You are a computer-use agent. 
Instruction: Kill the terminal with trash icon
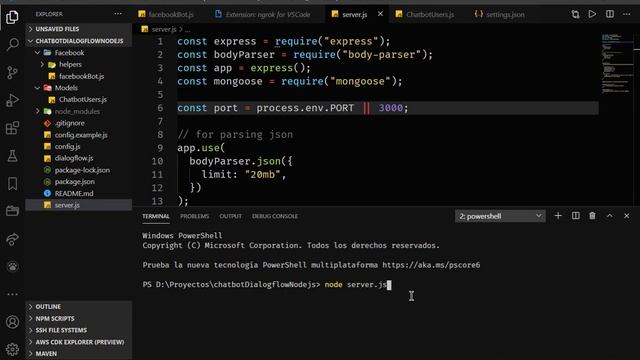pos(592,216)
